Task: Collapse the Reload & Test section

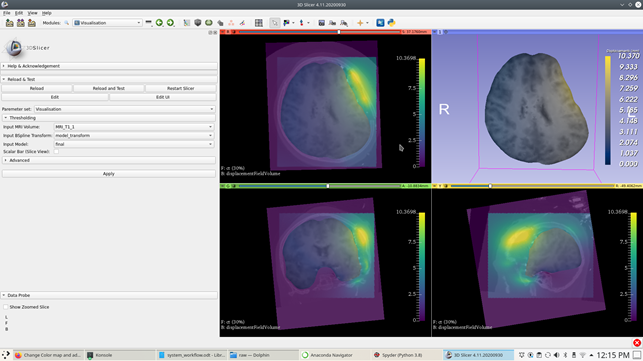Action: (109, 79)
